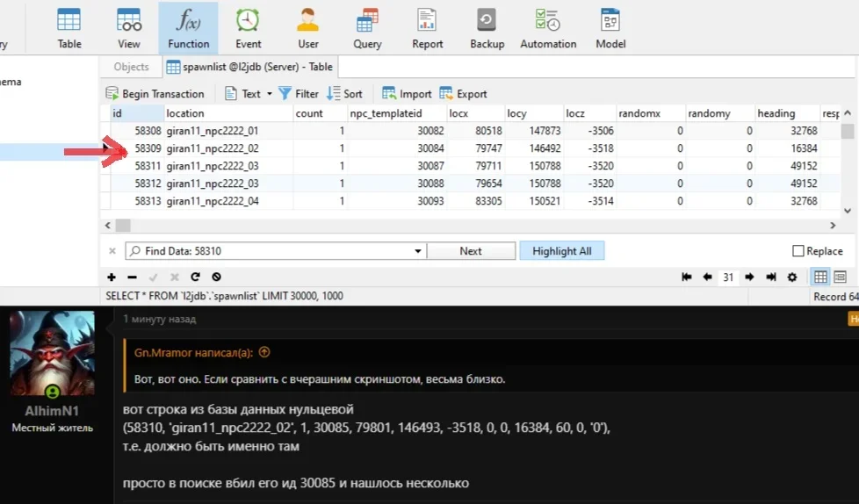
Task: Select the cell giran11_npc2222_04
Action: pos(228,201)
